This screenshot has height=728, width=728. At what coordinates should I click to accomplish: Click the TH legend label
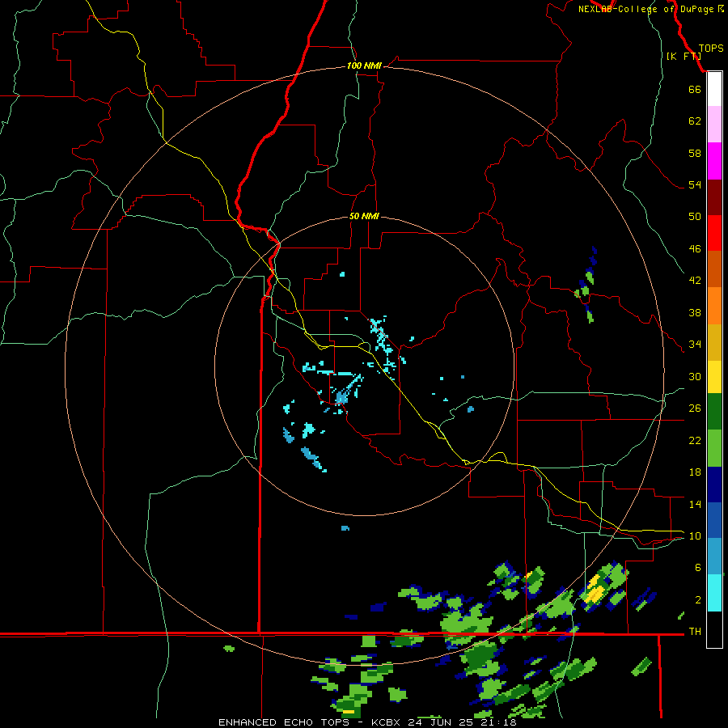(695, 631)
